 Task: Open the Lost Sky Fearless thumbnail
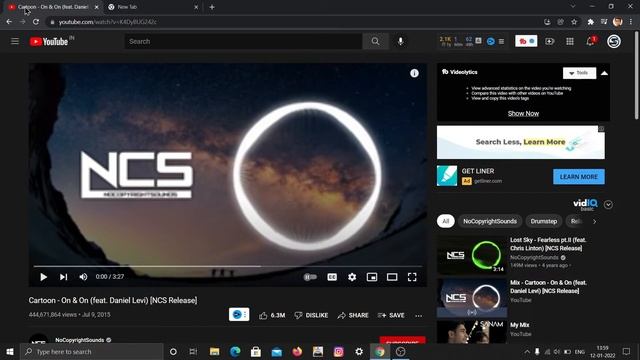click(472, 255)
